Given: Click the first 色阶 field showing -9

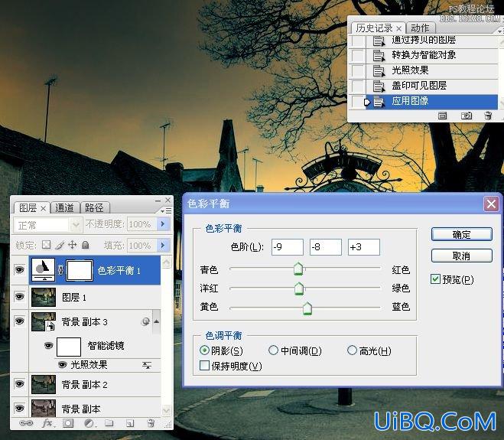Looking at the screenshot, I should (x=288, y=247).
